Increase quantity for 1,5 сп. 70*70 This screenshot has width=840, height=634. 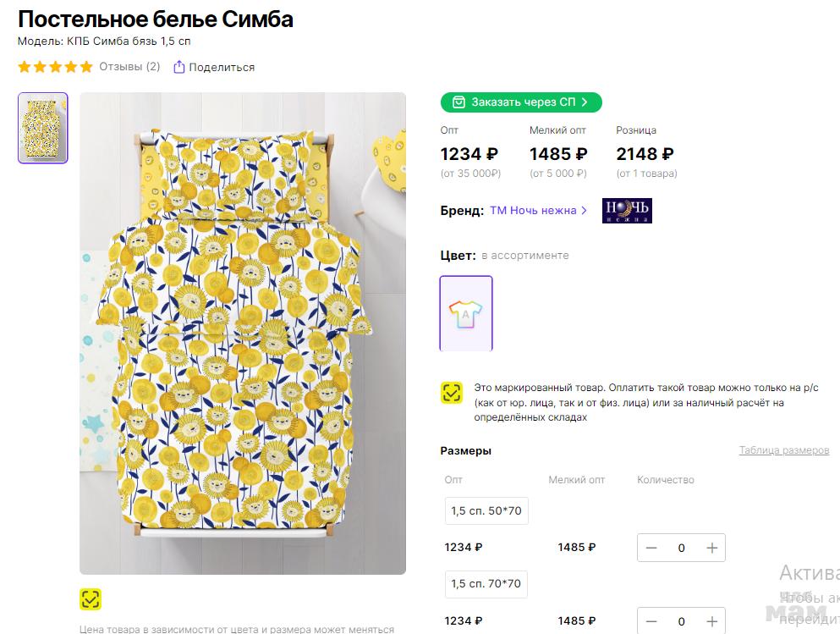(x=711, y=621)
